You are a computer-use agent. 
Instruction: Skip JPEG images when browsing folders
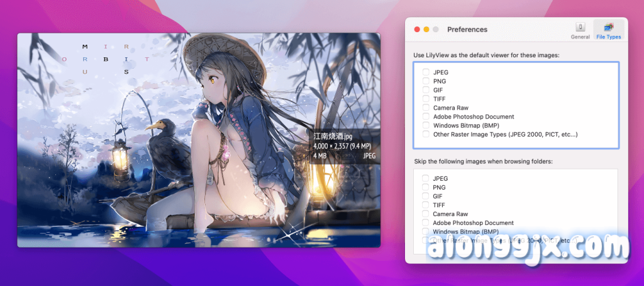pyautogui.click(x=426, y=178)
